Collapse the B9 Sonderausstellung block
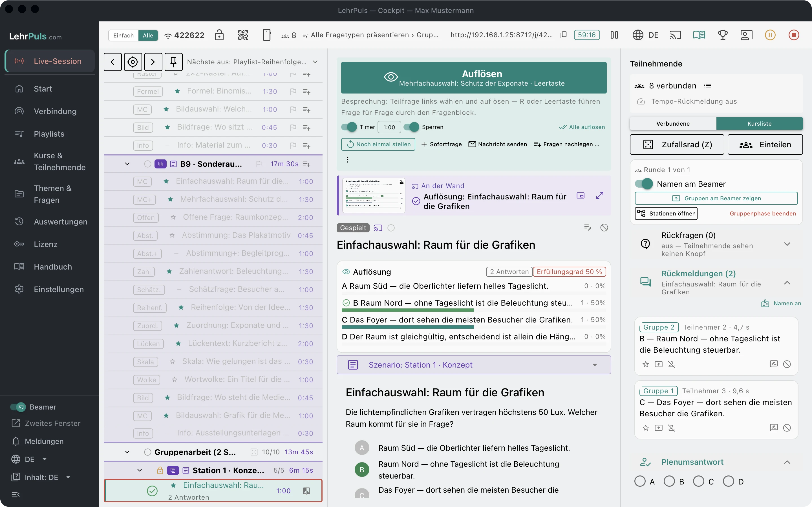Screen dimensions: 812x507 (127, 164)
